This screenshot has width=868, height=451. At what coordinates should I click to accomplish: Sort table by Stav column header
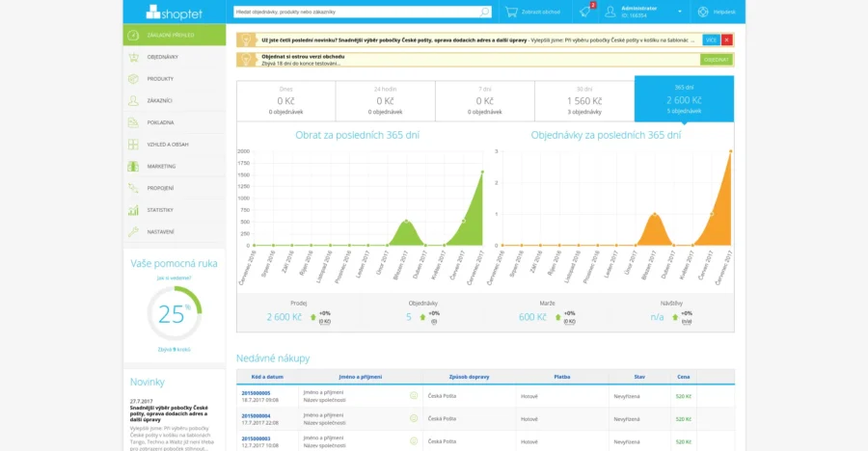(639, 377)
